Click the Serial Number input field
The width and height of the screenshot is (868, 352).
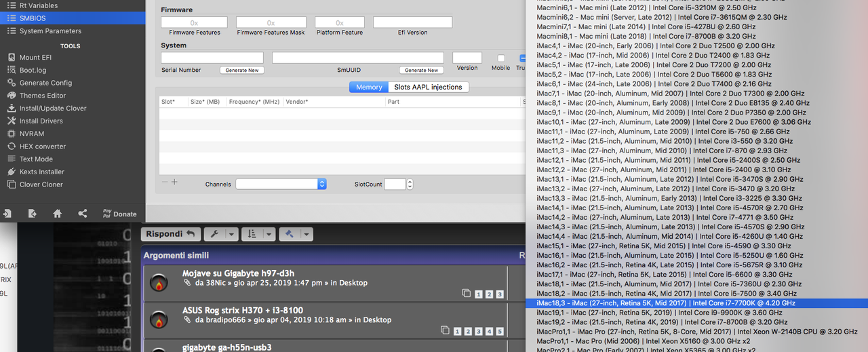click(x=212, y=58)
